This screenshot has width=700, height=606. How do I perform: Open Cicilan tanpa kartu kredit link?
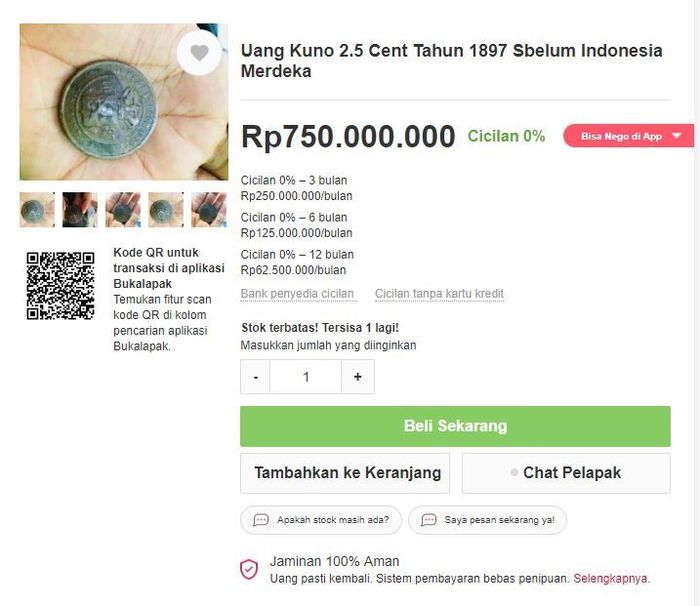(x=439, y=294)
